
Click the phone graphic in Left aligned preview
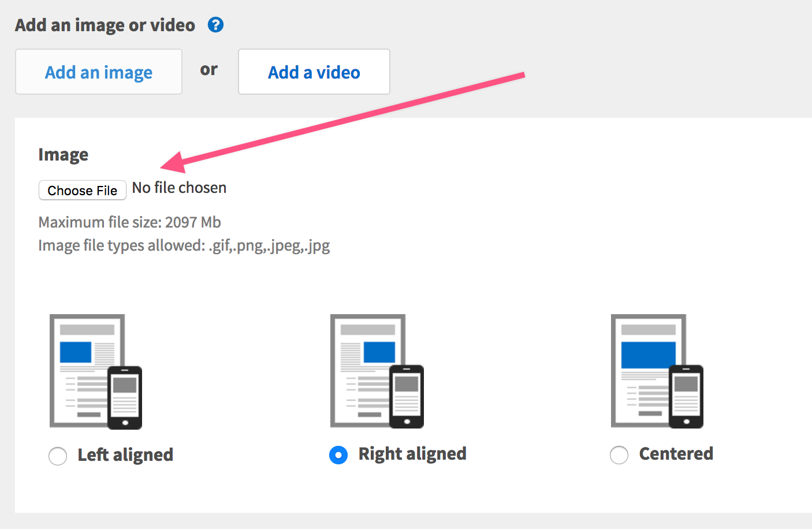(x=125, y=397)
